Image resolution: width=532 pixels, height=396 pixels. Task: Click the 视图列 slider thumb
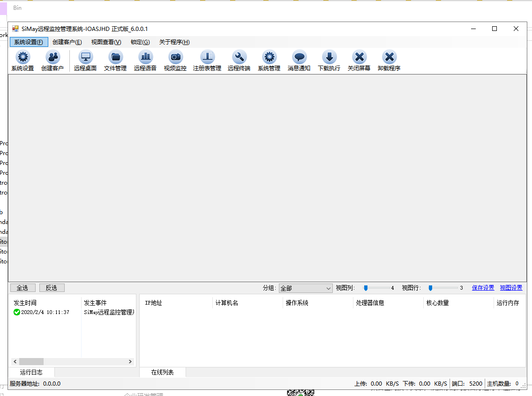366,288
